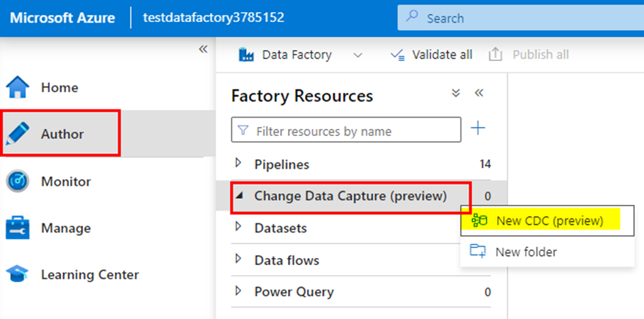Click the search magnifier icon
The width and height of the screenshot is (644, 319).
point(411,17)
